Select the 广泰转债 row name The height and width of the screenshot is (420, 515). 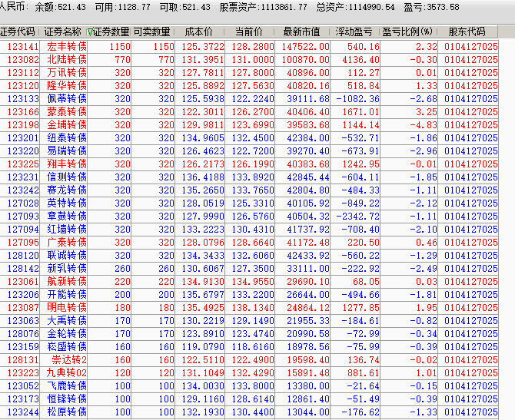pyautogui.click(x=67, y=243)
